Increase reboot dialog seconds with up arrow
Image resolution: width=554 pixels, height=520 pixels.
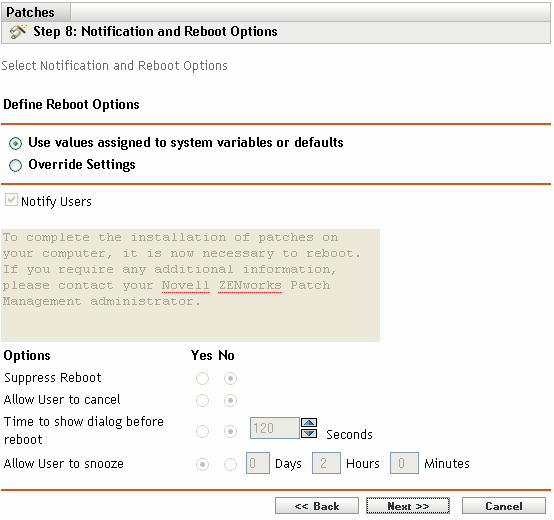pos(309,422)
